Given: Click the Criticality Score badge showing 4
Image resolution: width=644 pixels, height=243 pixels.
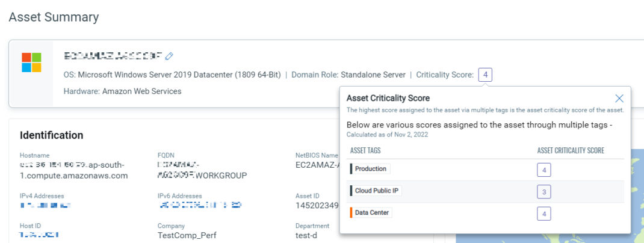Looking at the screenshot, I should click(486, 75).
